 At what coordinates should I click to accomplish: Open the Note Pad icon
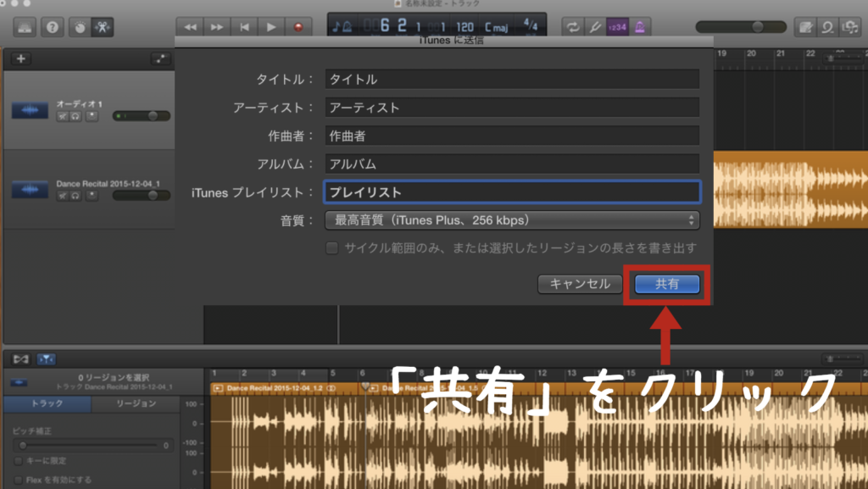coord(805,27)
